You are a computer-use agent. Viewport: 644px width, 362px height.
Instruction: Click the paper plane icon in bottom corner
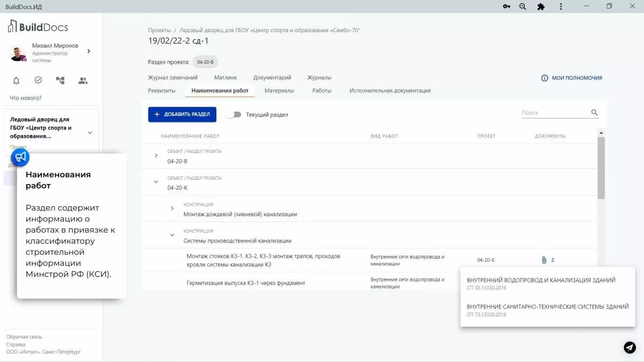[629, 348]
